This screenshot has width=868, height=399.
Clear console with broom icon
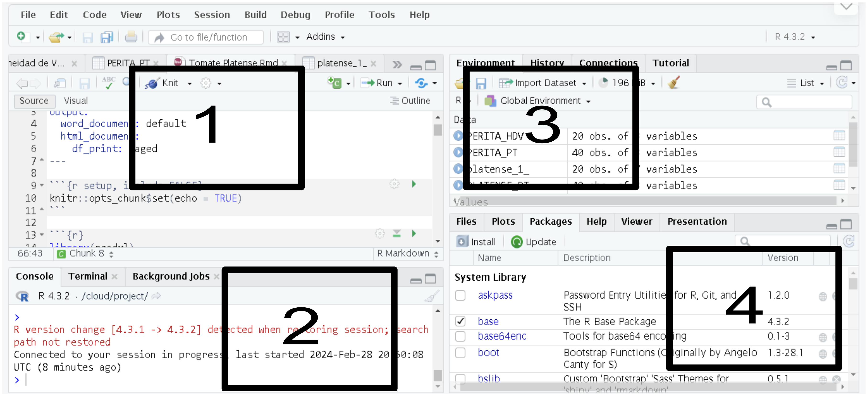pos(432,296)
